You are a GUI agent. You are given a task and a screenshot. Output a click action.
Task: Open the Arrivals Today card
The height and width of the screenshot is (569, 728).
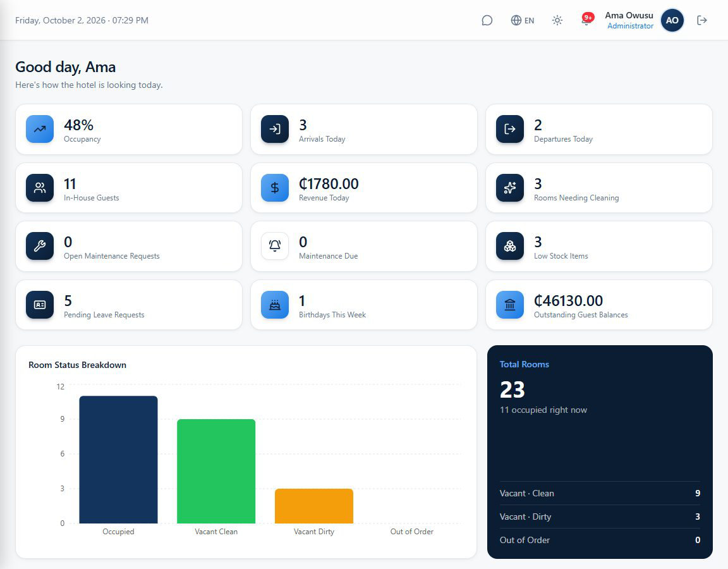(x=363, y=129)
